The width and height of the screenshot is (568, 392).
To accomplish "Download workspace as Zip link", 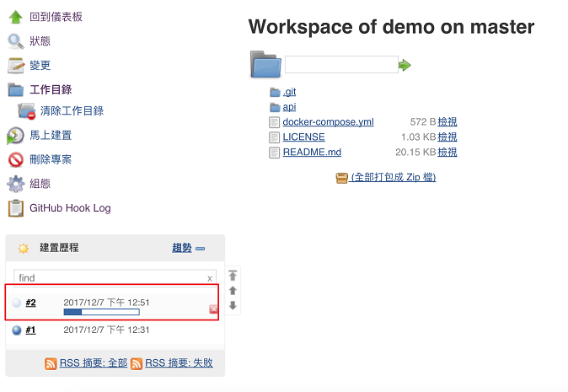I will coord(394,177).
